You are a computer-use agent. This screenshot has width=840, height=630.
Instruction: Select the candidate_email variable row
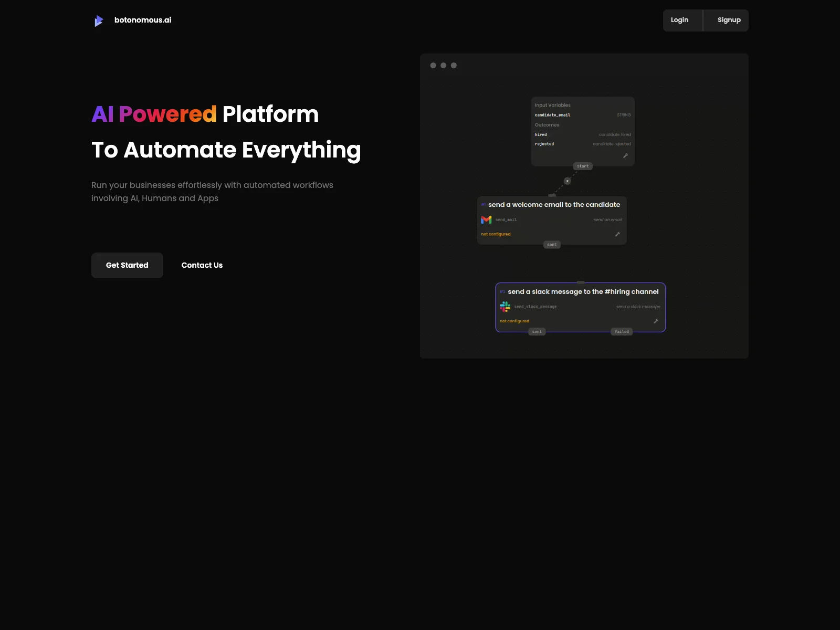point(583,115)
